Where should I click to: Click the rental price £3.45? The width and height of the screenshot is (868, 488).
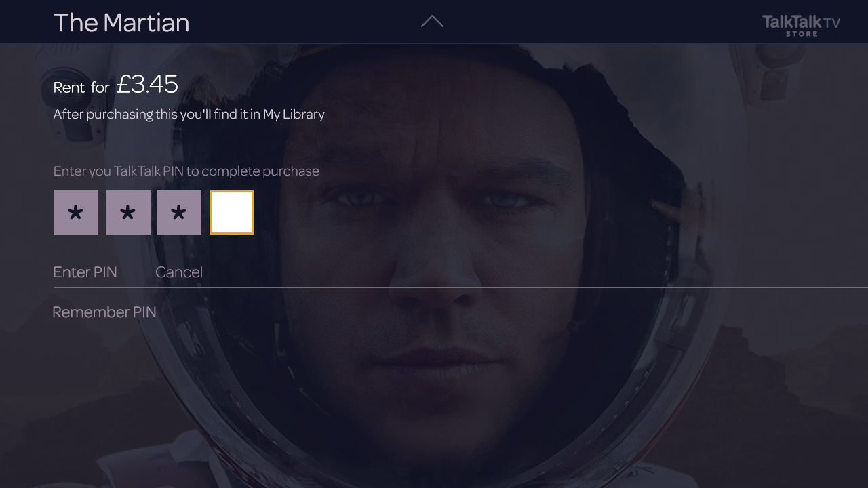pyautogui.click(x=147, y=84)
